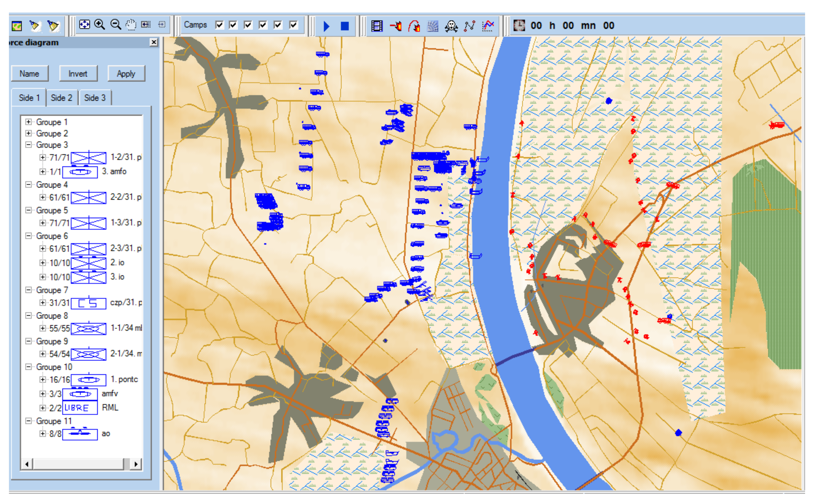
Task: Click the Invert button
Action: tap(78, 74)
